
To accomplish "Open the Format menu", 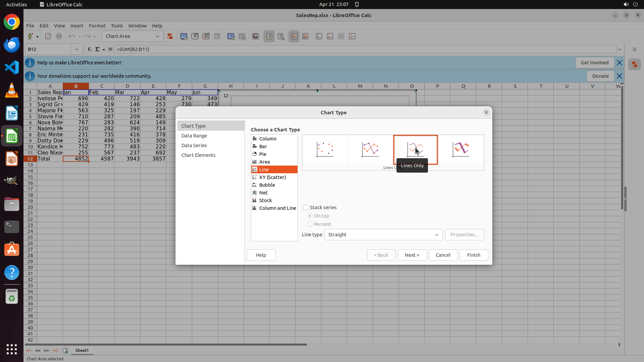I will click(97, 26).
